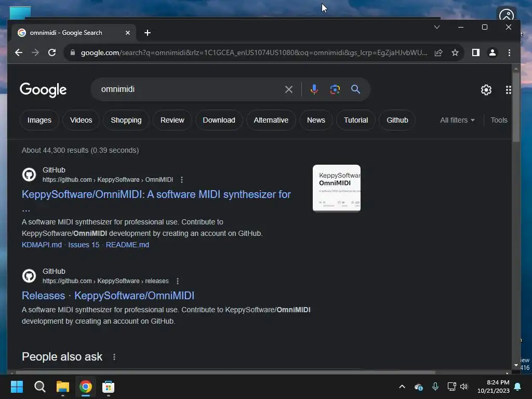
Task: Clear the search box text with X
Action: pos(289,89)
